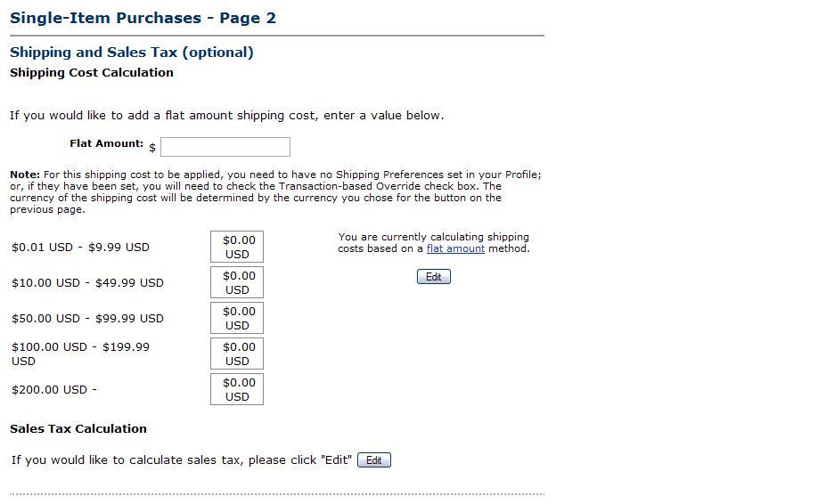
Task: Select the $0.00 box for $10.00 - $49.99 range
Action: pos(237,282)
